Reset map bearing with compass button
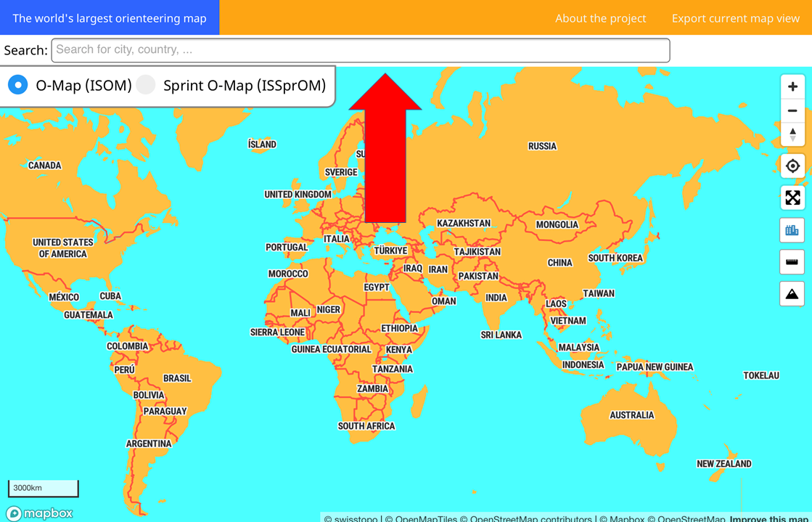The height and width of the screenshot is (522, 812). click(x=792, y=134)
